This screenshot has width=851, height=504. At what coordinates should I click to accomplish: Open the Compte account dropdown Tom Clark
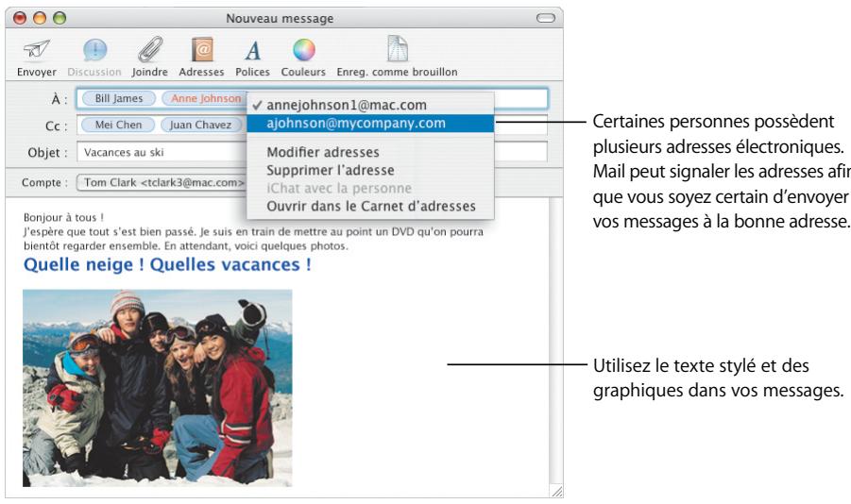pos(162,183)
